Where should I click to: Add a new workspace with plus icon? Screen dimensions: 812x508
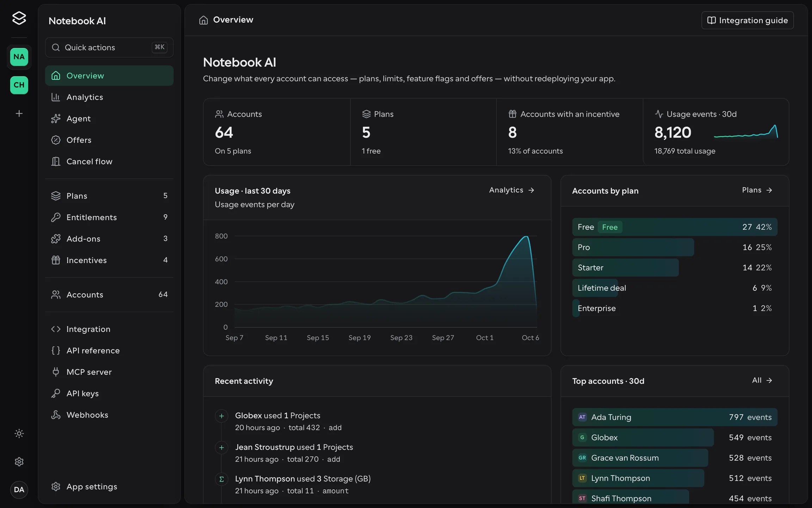pyautogui.click(x=19, y=113)
